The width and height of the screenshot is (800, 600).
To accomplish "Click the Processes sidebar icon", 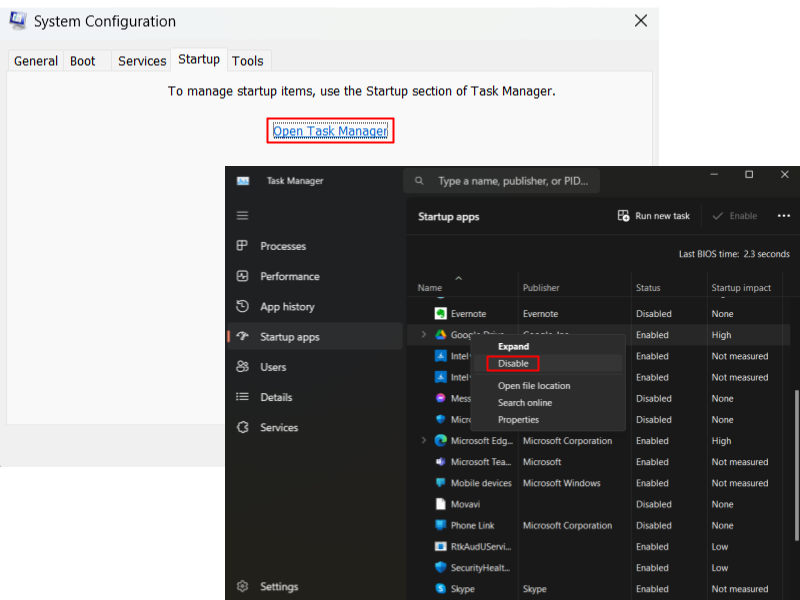I will tap(242, 246).
